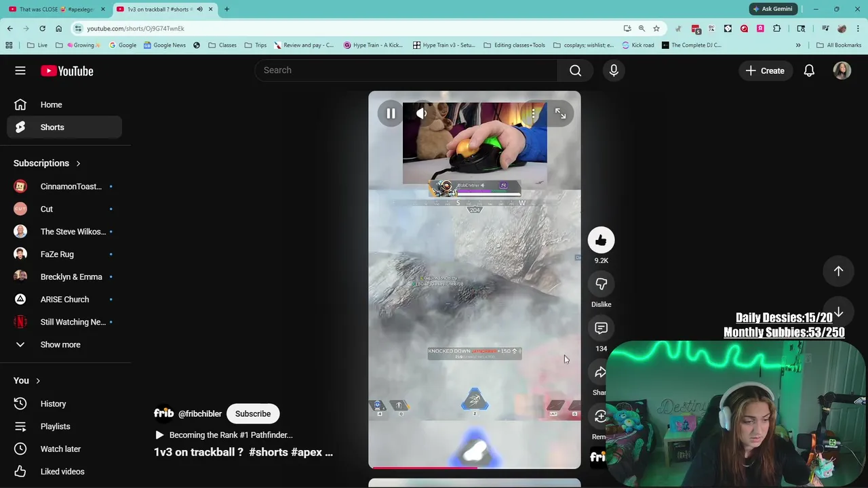Click the address bar URL
868x488 pixels.
tap(136, 28)
